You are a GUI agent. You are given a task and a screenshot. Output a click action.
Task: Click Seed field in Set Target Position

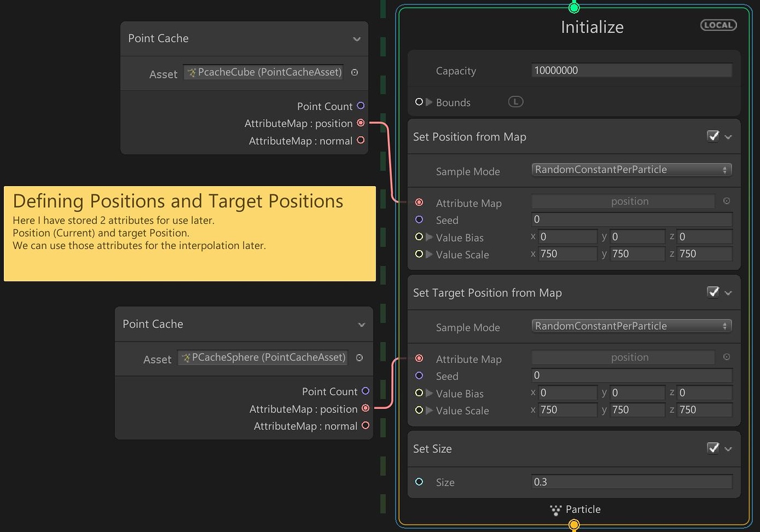tap(632, 376)
